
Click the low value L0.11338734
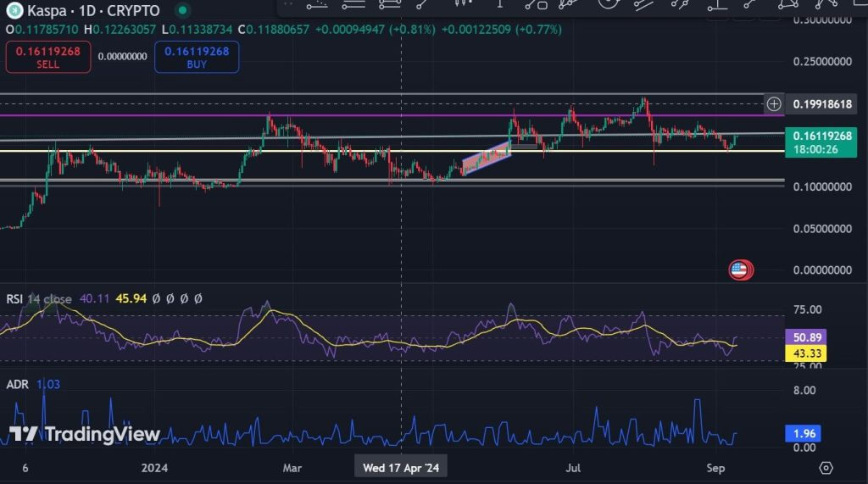point(197,30)
